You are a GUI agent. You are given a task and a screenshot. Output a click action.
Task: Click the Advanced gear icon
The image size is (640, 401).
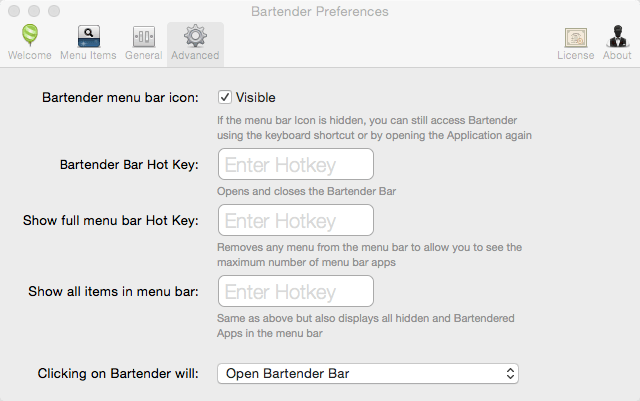coord(195,36)
